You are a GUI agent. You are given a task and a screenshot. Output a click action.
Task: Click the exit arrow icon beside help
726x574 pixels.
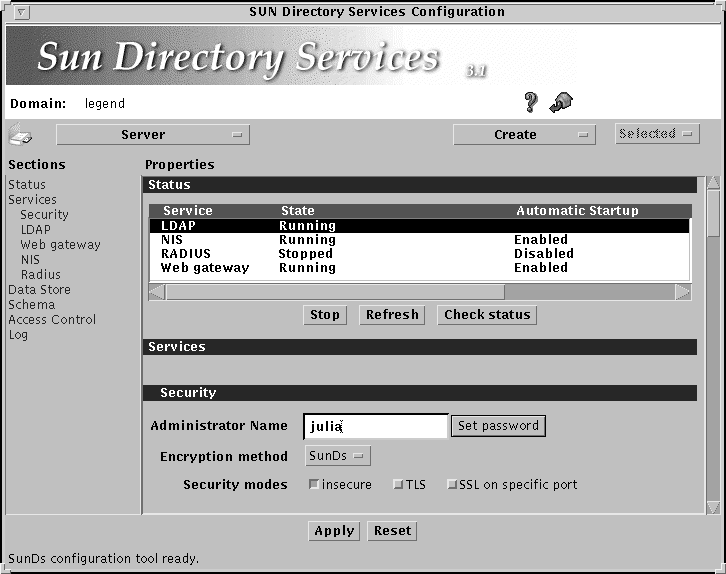(561, 102)
